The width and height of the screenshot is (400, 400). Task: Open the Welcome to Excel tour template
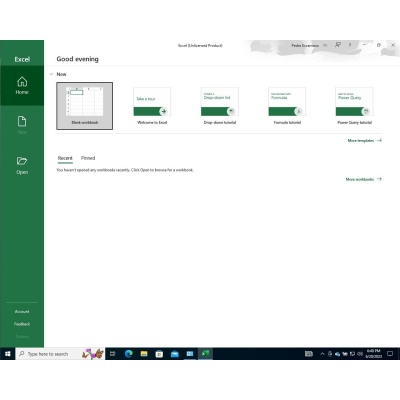152,106
